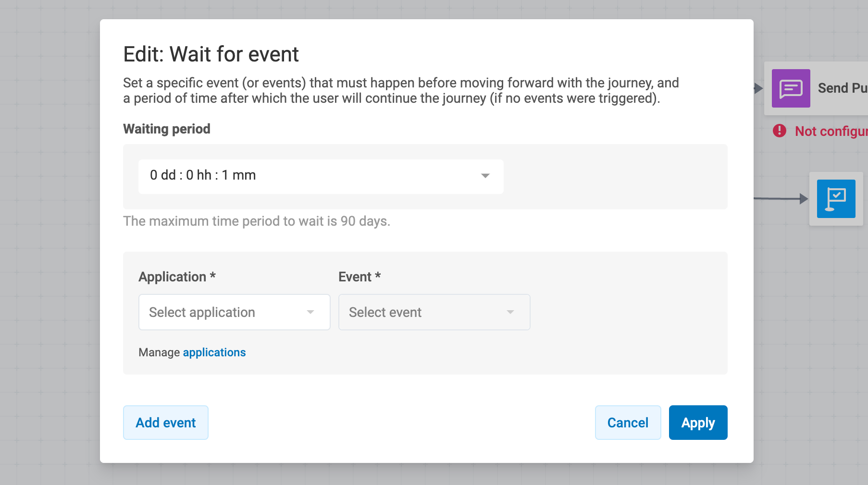Click the Add event button
Viewport: 868px width, 485px height.
tap(166, 423)
